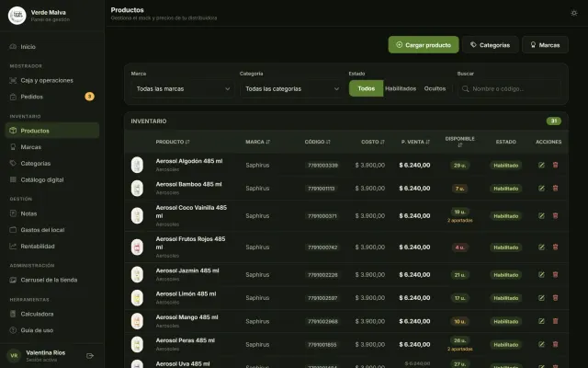Open Caja y operaciones

[x=52, y=80]
